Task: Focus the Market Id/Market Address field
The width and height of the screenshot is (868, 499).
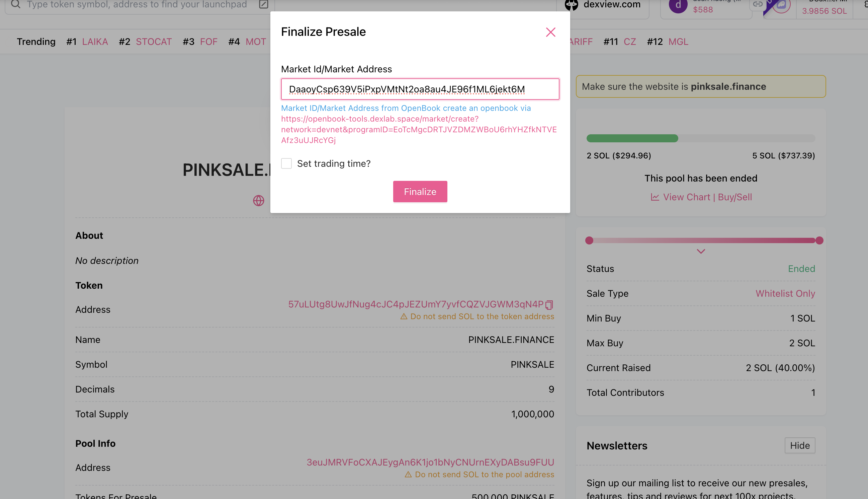Action: point(420,89)
